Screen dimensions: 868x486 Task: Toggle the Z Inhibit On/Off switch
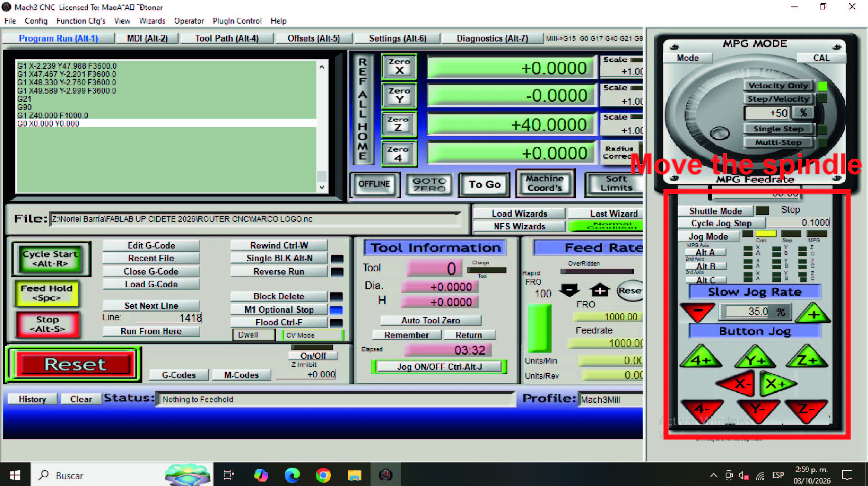tap(313, 355)
